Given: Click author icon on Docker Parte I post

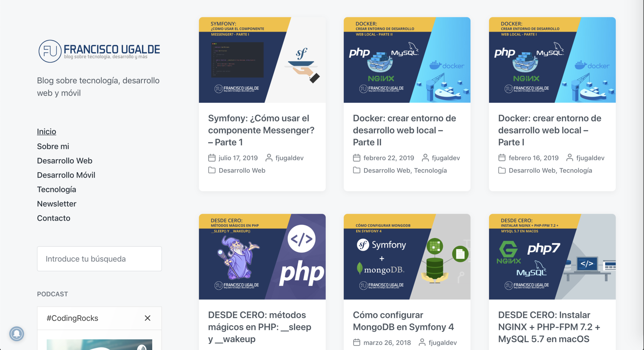Looking at the screenshot, I should click(569, 158).
